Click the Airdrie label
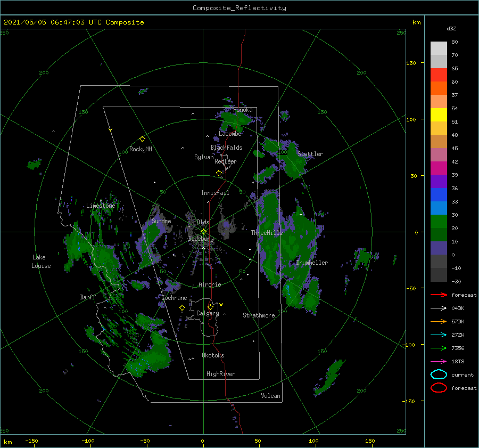Screen dimensions: 479x448 210,284
